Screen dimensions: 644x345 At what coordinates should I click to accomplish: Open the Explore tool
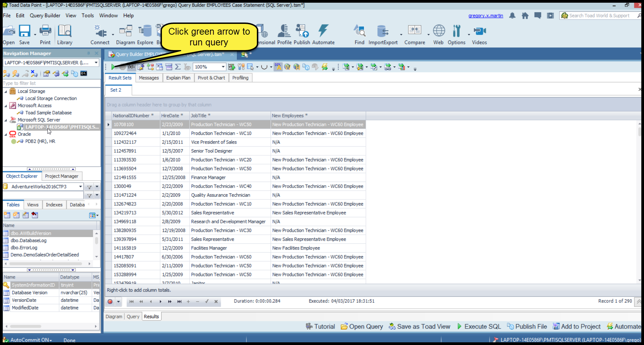145,34
